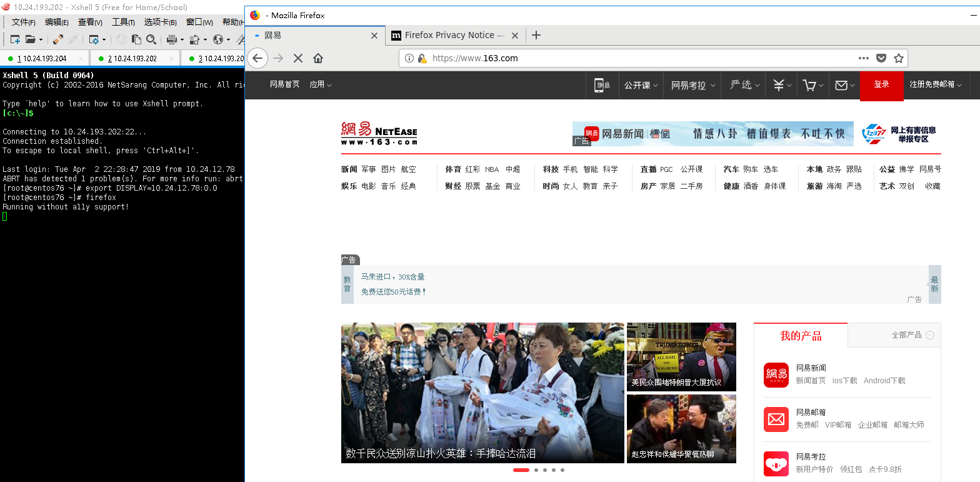This screenshot has width=980, height=482.
Task: Click the new session icon in Xshell
Action: click(x=15, y=39)
